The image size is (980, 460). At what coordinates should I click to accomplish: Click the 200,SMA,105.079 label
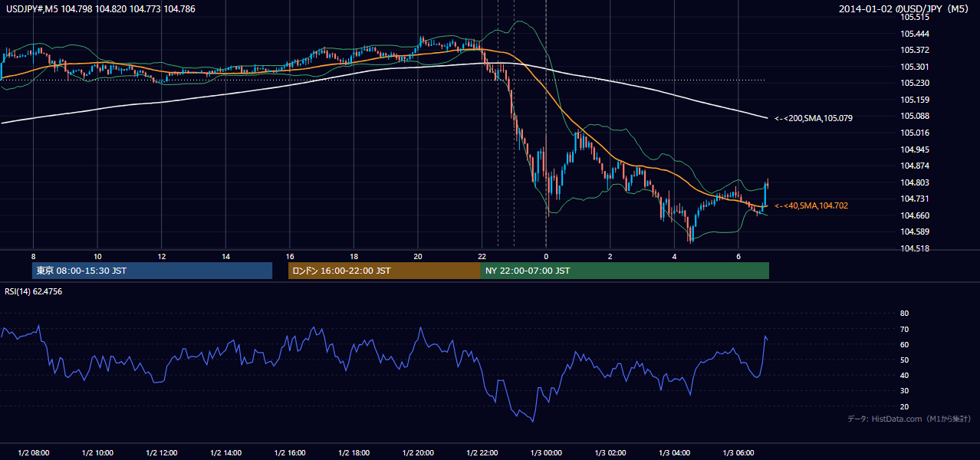814,118
